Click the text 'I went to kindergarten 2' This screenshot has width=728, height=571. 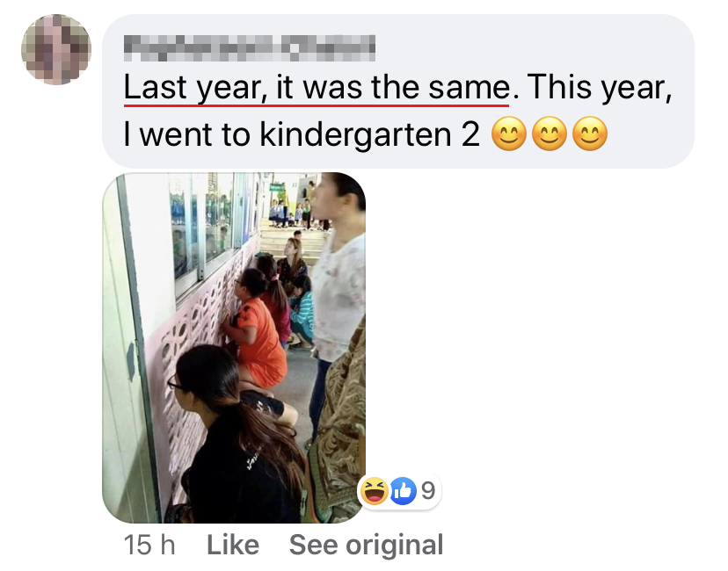(x=302, y=135)
